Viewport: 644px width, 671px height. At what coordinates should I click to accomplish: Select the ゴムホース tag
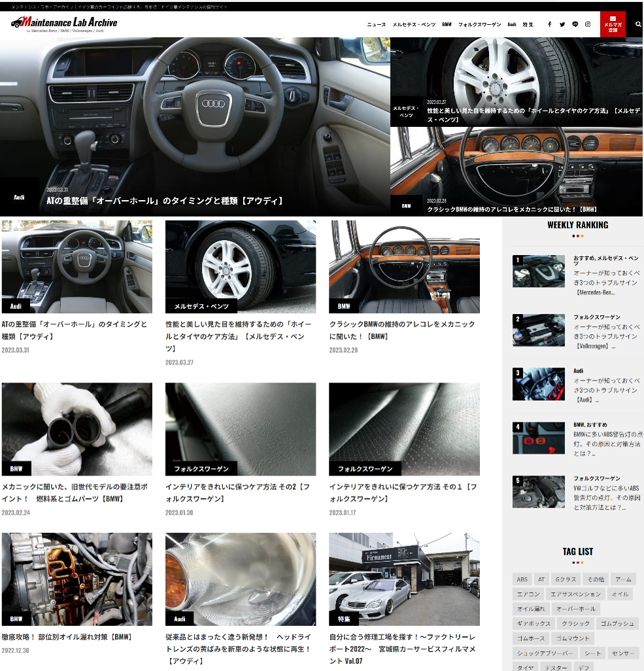click(531, 638)
